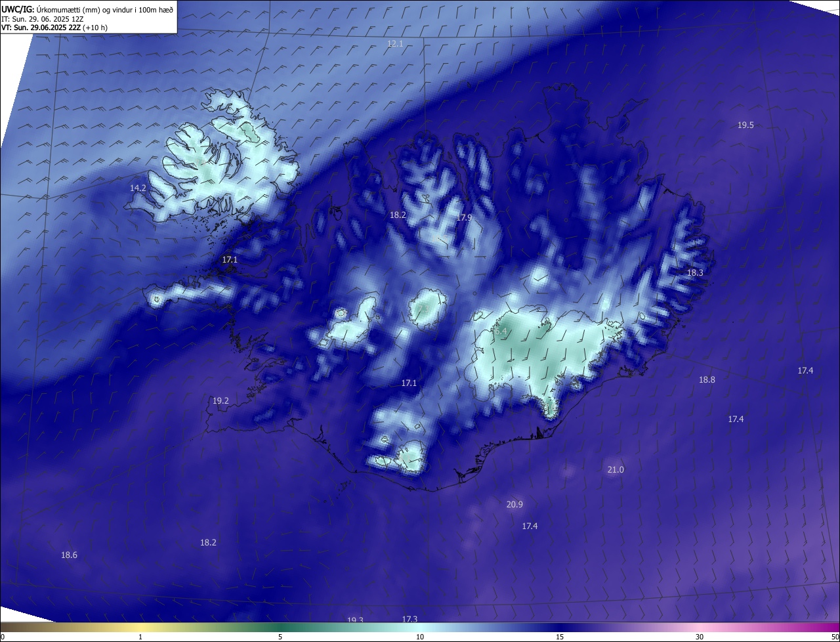Screen dimensions: 840x642
Task: Pick the 18.6 value label
Action: pyautogui.click(x=69, y=555)
